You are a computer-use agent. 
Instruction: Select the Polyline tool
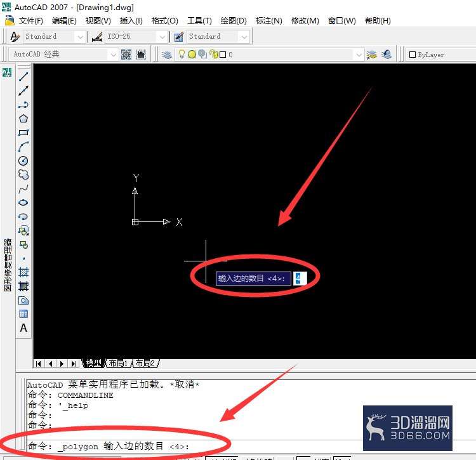23,105
